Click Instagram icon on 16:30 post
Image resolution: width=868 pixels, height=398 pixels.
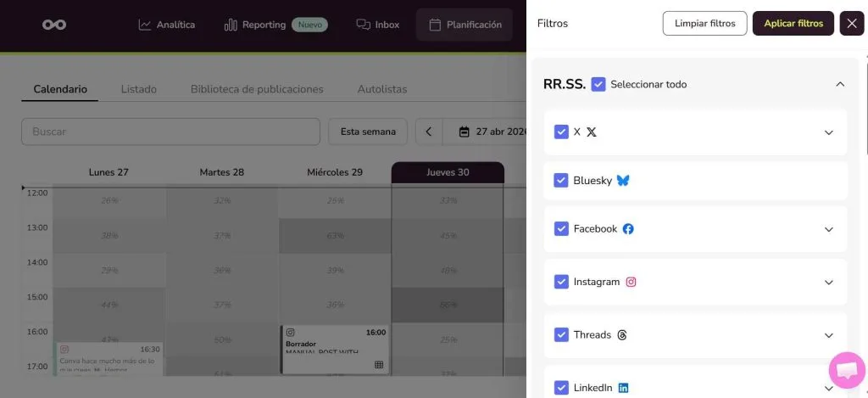(x=64, y=350)
